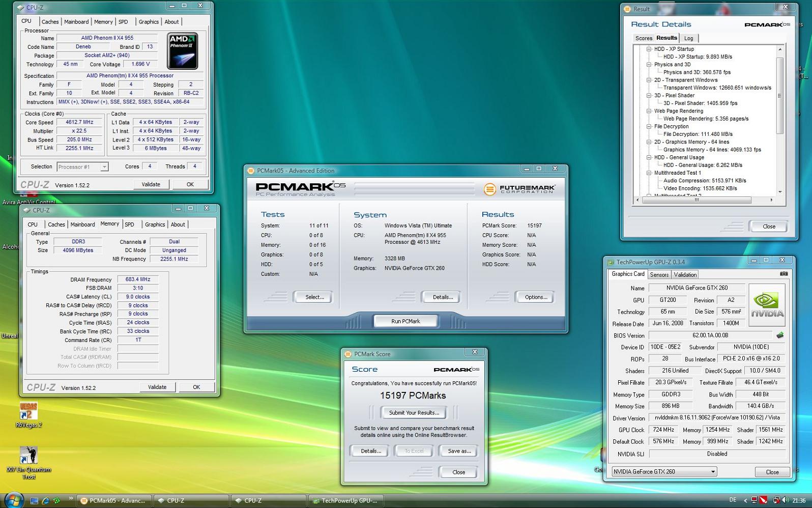812x508 pixels.
Task: Open the R6Vegas 2 desktop shortcut
Action: click(x=28, y=415)
